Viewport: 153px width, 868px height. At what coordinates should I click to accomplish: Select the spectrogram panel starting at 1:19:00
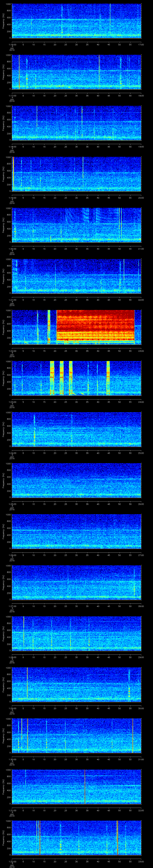point(77,174)
